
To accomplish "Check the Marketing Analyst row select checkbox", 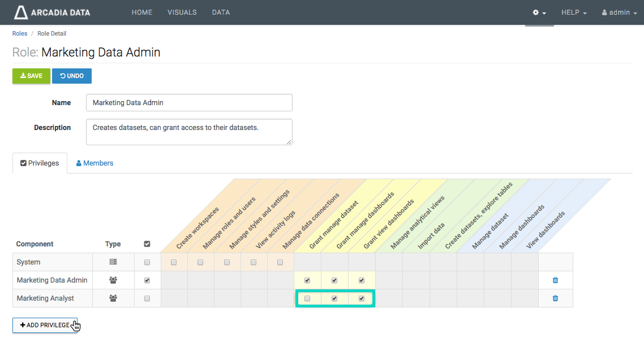I will tap(147, 298).
